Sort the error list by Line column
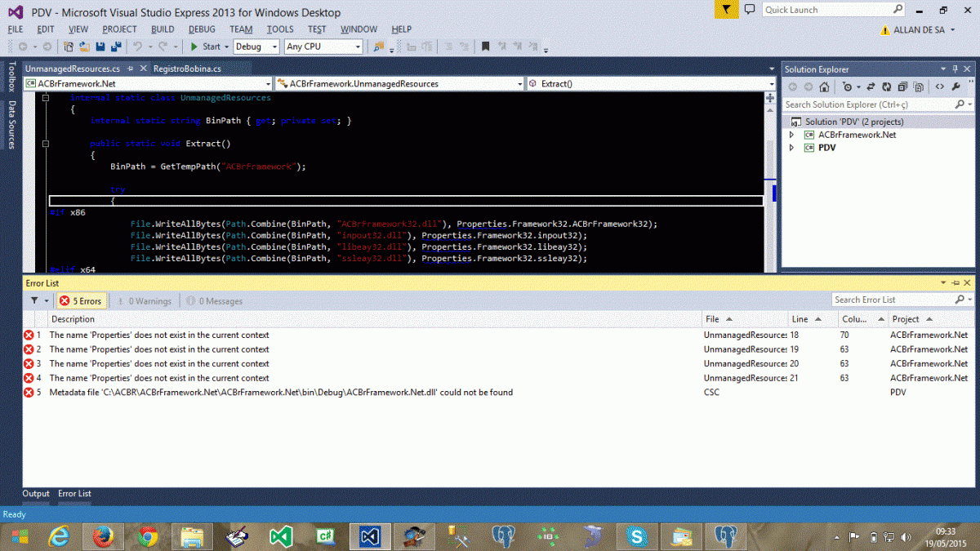980x551 pixels. (x=811, y=319)
